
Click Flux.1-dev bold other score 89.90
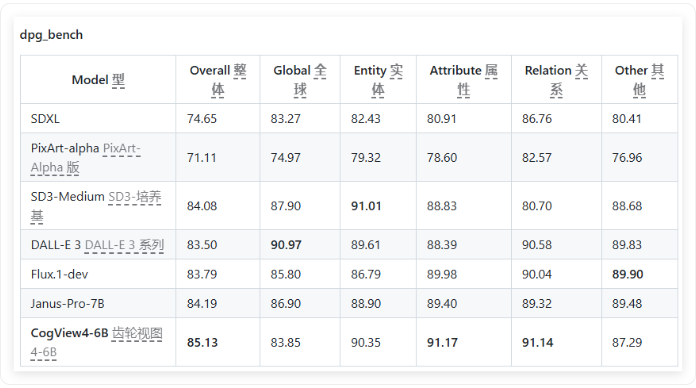click(628, 274)
